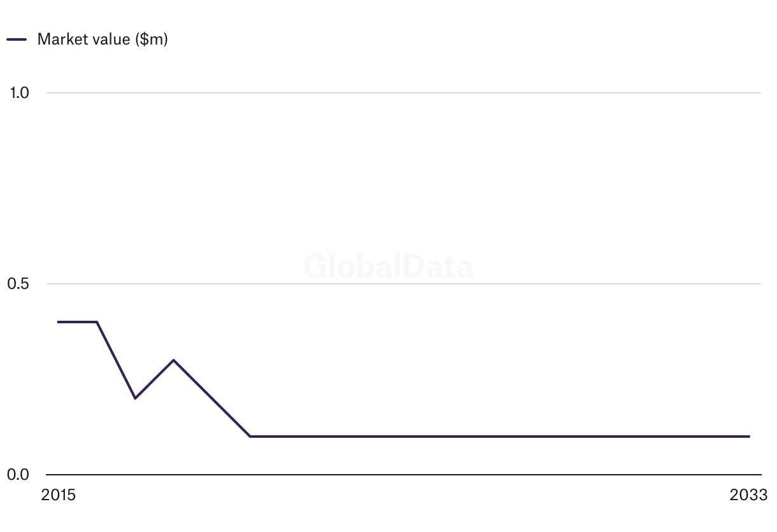Screen dimensions: 777x532
Task: Click the 1.0 y-axis label
Action: pos(20,93)
